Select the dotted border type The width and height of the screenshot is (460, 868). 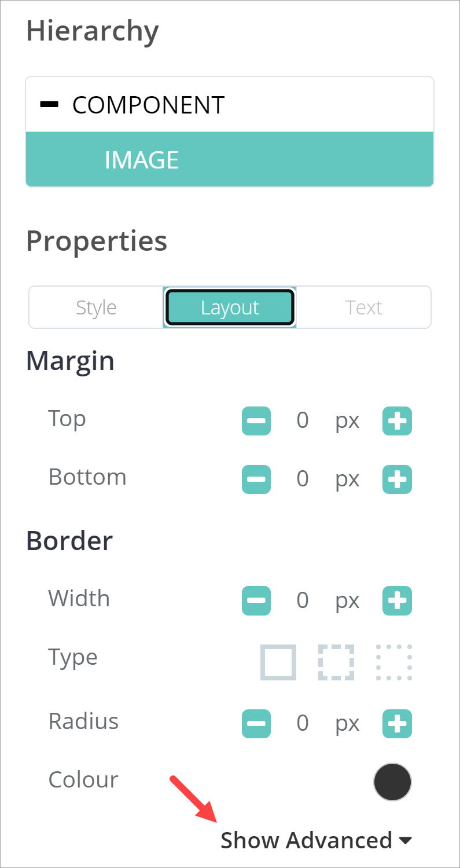pos(394,662)
